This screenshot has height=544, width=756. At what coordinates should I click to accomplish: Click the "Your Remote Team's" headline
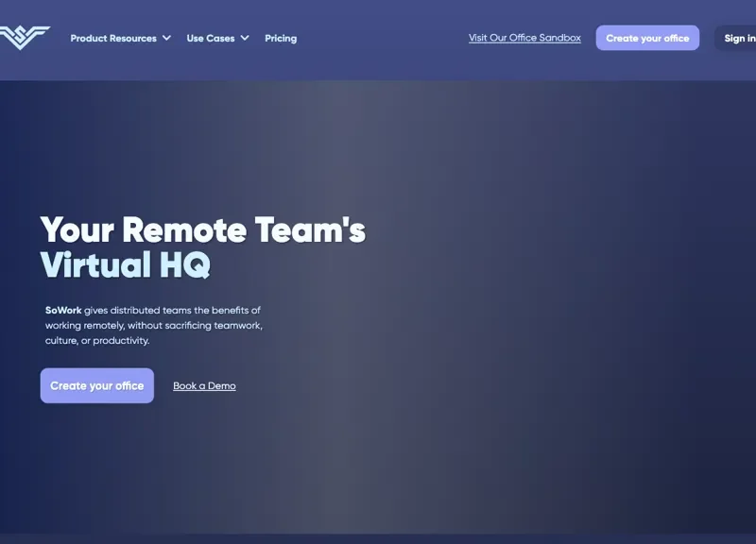pos(202,229)
